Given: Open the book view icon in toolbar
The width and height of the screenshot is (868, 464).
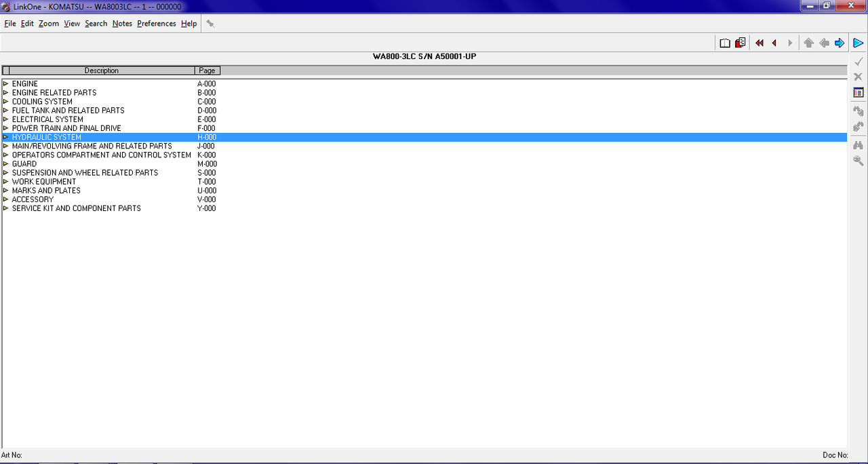Looking at the screenshot, I should coord(725,43).
